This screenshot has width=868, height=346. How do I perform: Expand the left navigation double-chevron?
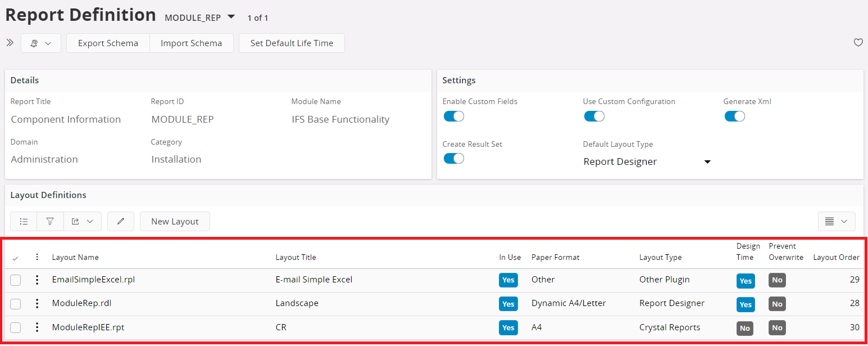(x=10, y=43)
